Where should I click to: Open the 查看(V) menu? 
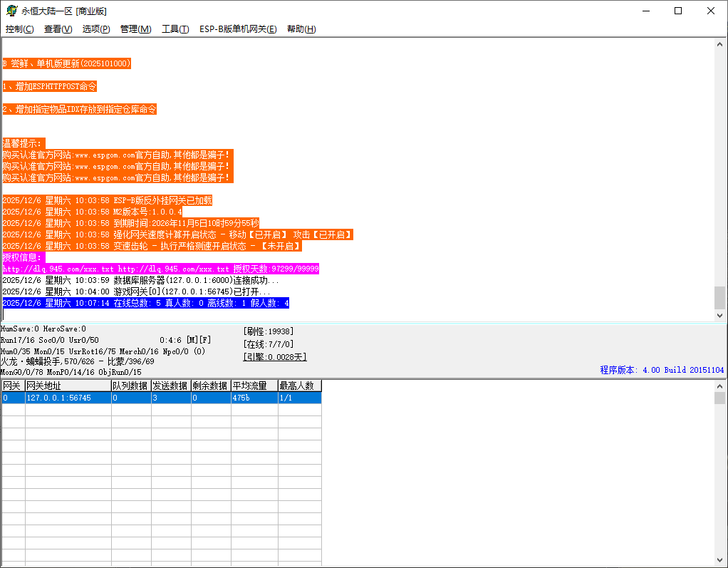pyautogui.click(x=58, y=29)
